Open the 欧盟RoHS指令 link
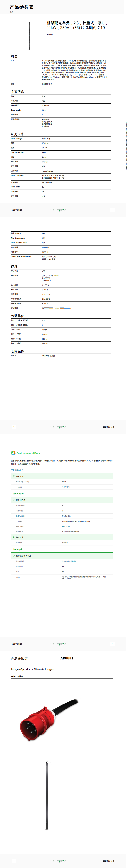 20,516
